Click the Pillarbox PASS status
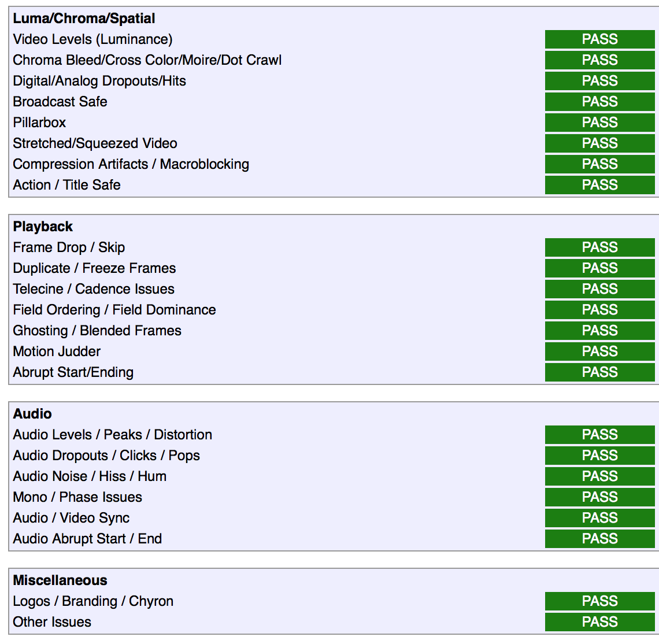 599,123
